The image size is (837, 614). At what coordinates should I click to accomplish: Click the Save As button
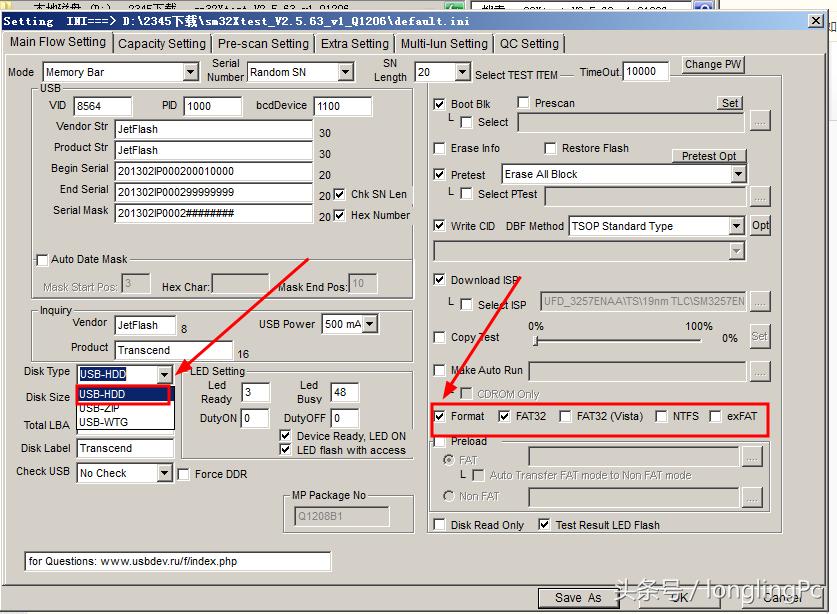click(578, 598)
